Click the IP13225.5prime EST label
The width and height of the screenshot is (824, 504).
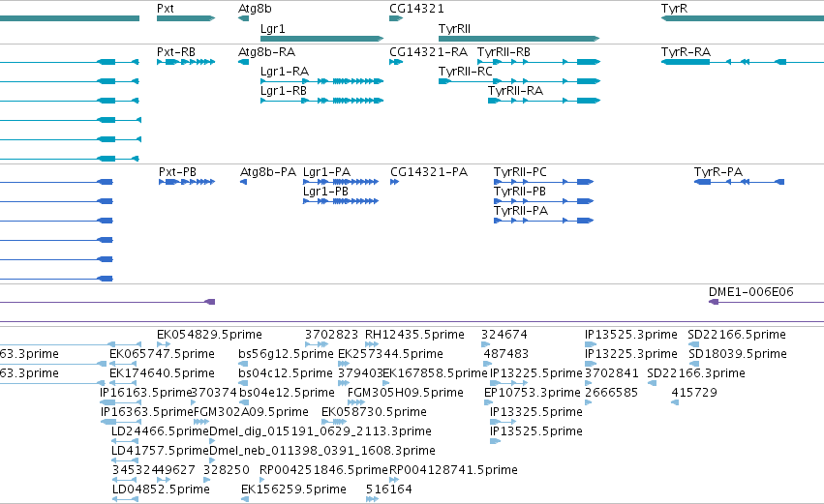(536, 373)
